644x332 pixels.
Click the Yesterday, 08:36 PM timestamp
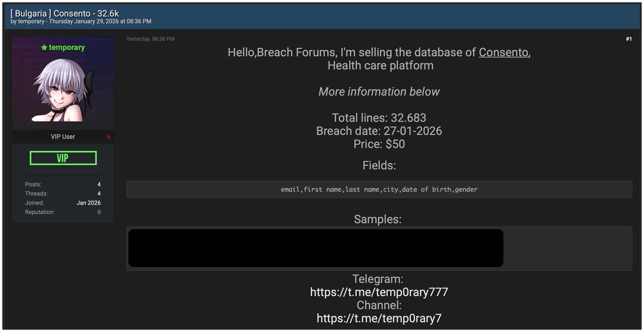point(150,39)
